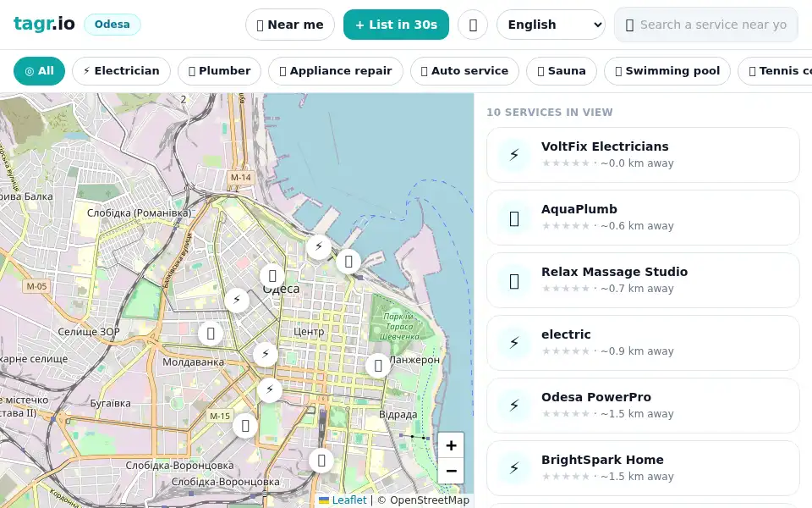812x508 pixels.
Task: Open the VoltFix Electricians listing title
Action: click(605, 146)
